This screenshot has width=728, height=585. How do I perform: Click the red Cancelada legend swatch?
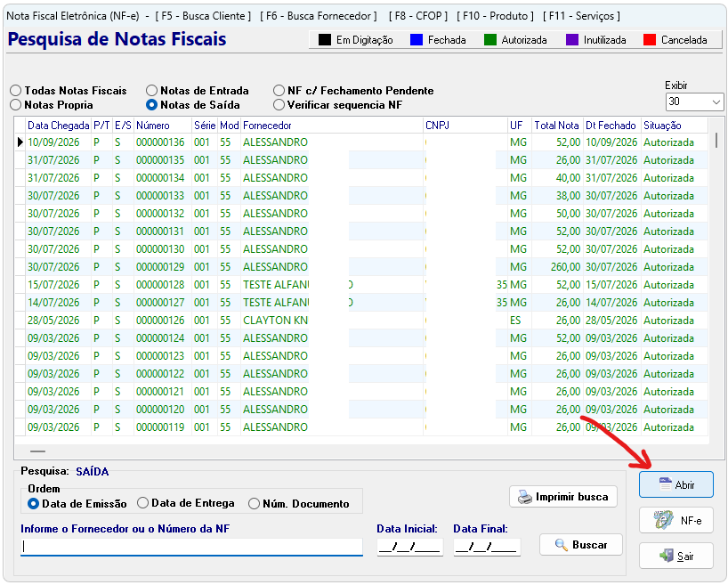pos(650,40)
